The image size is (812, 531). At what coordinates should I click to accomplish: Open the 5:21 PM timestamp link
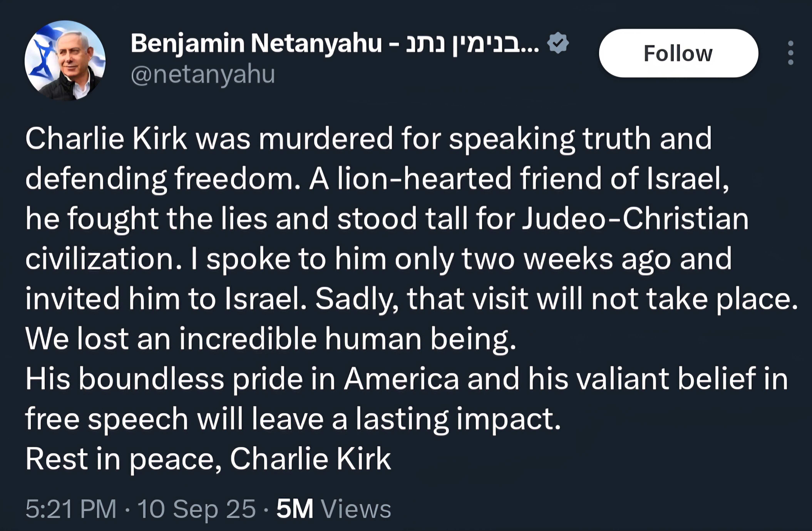click(71, 509)
